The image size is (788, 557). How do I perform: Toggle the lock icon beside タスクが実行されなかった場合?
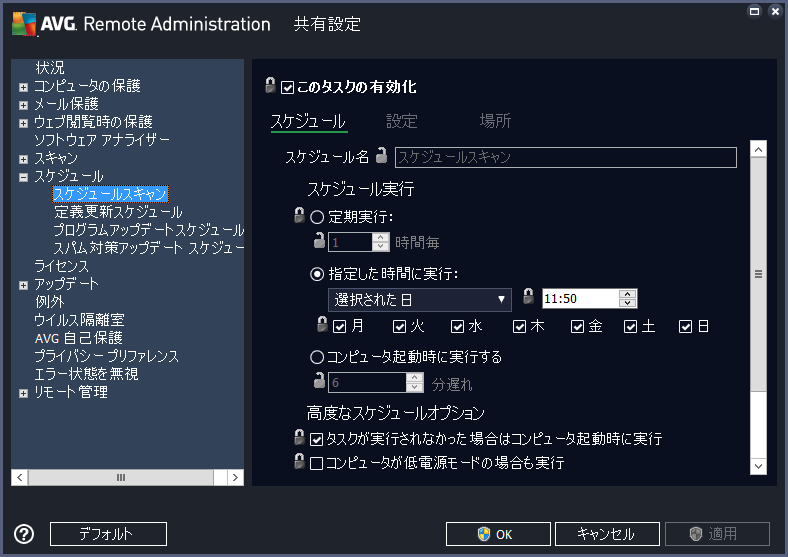[x=300, y=437]
